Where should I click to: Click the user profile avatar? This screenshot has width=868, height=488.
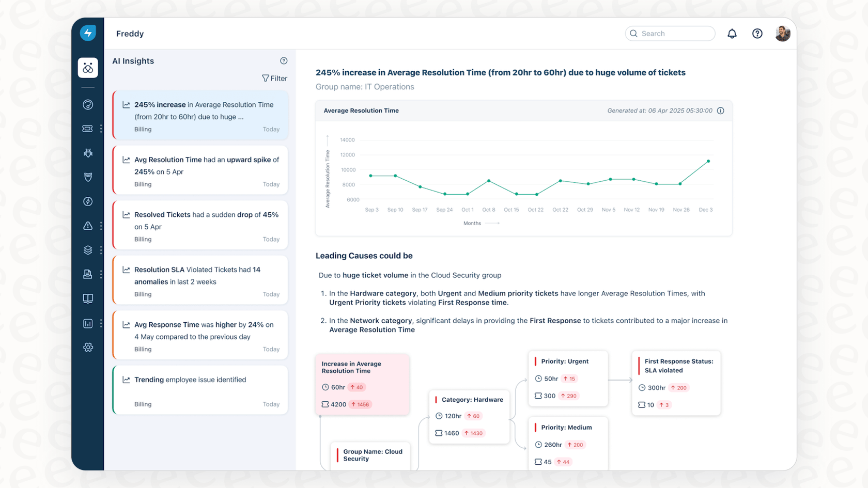pyautogui.click(x=783, y=33)
